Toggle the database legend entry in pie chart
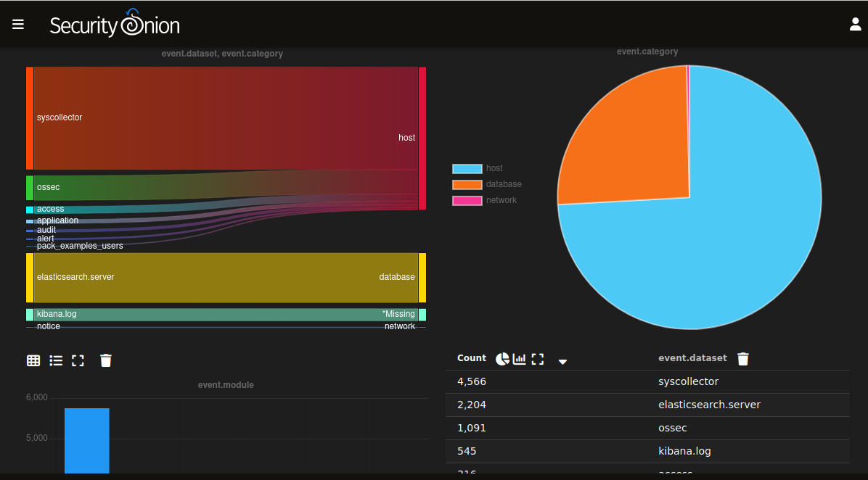This screenshot has width=868, height=480. click(x=467, y=184)
